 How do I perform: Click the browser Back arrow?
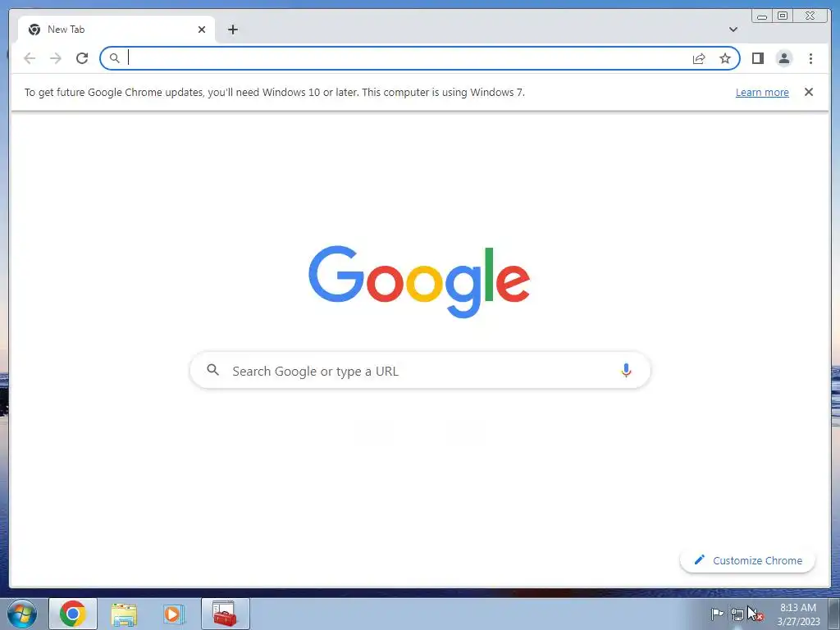click(30, 58)
